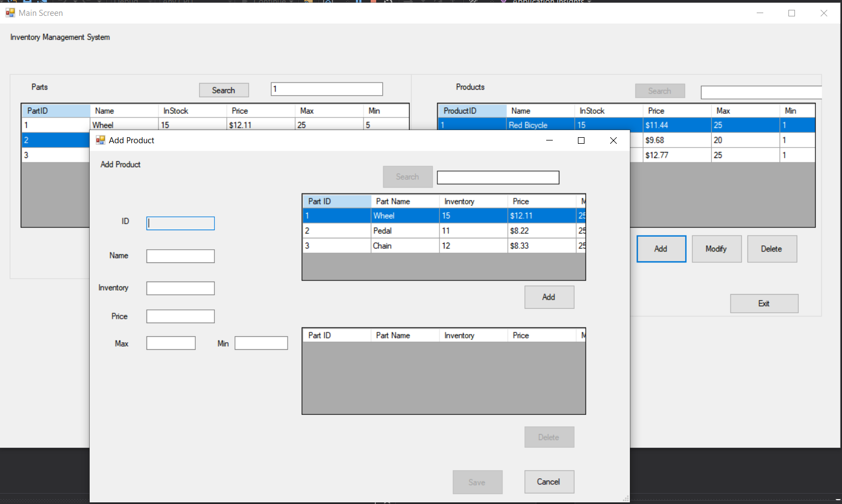Click the Add Product title bar icon
The height and width of the screenshot is (504, 842).
(x=100, y=140)
